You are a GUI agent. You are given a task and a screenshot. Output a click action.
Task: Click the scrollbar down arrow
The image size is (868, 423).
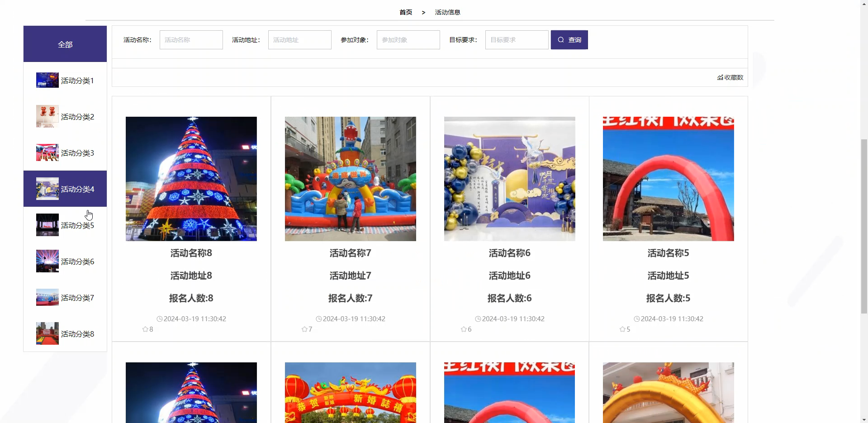click(864, 419)
